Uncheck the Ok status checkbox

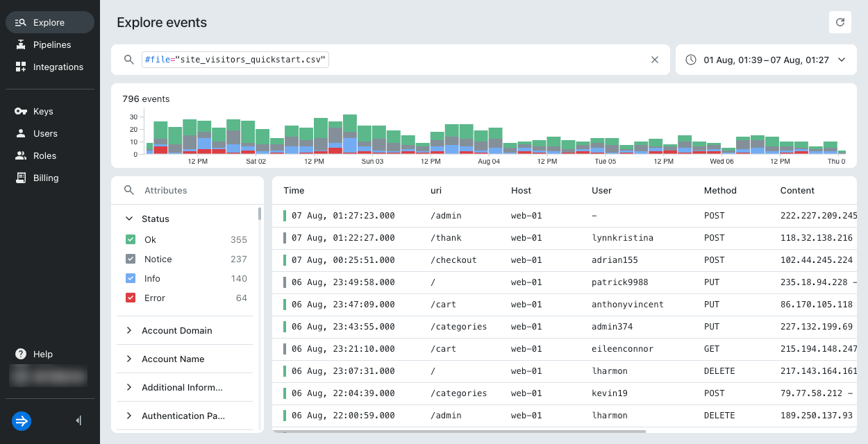click(x=131, y=239)
